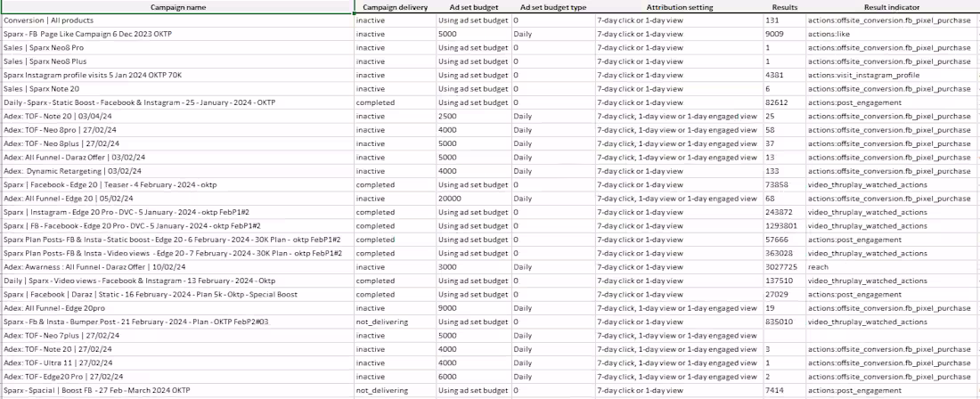Click the 'Daily - Sparx - Static Boost' campaign cell
This screenshot has width=980, height=399.
coord(177,102)
